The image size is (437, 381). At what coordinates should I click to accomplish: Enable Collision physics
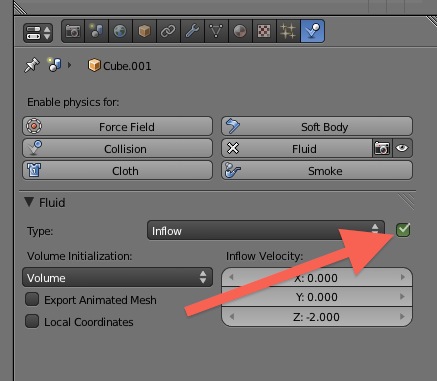click(117, 148)
